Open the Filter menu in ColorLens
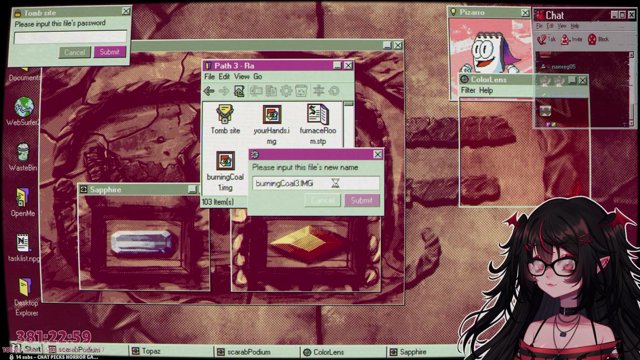The image size is (640, 360). click(468, 90)
